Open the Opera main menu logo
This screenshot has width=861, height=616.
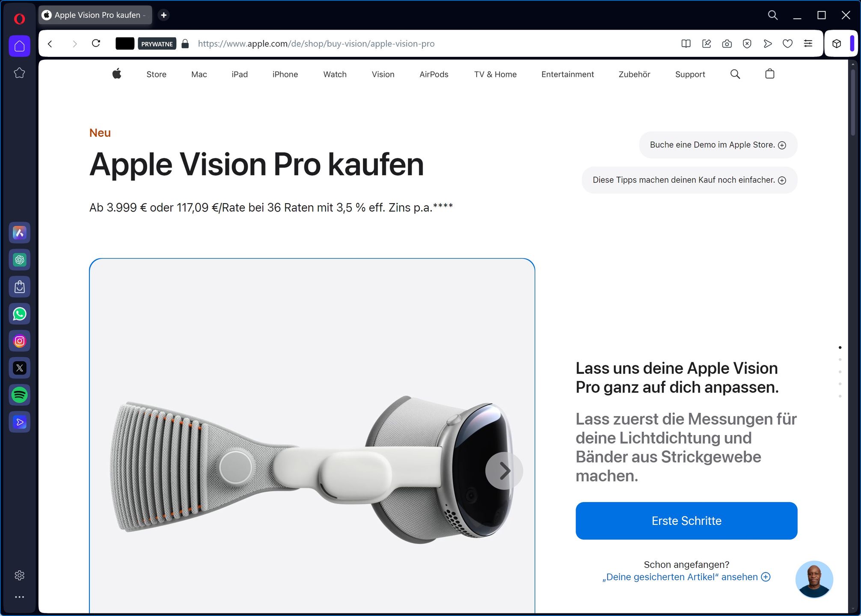point(19,19)
